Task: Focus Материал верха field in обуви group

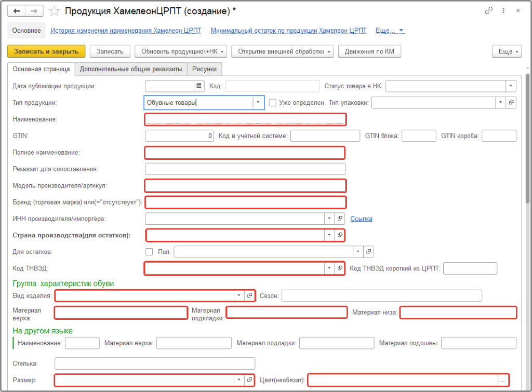Action: pyautogui.click(x=121, y=313)
